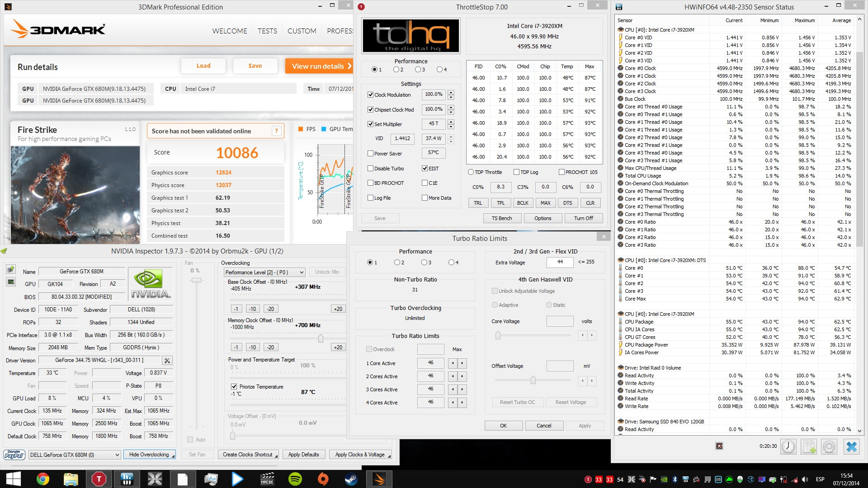Click the Voltage Offset slider handle in NVIDIA Inspector

coord(232,436)
